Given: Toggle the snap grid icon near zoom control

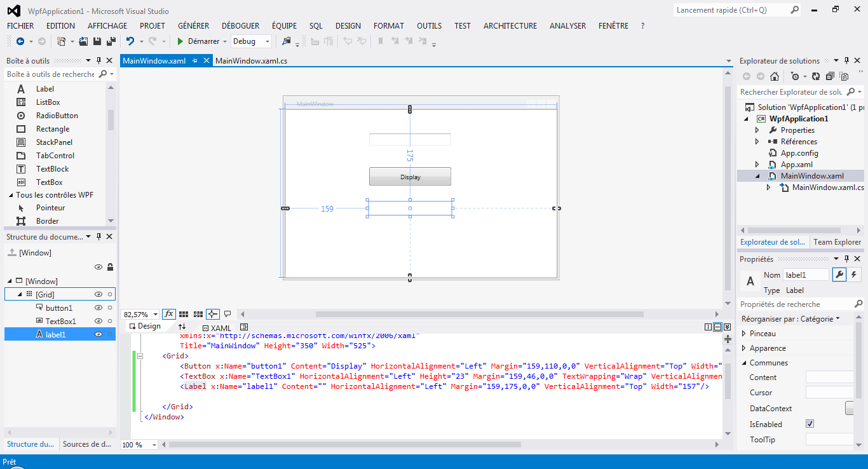Looking at the screenshot, I should [183, 313].
